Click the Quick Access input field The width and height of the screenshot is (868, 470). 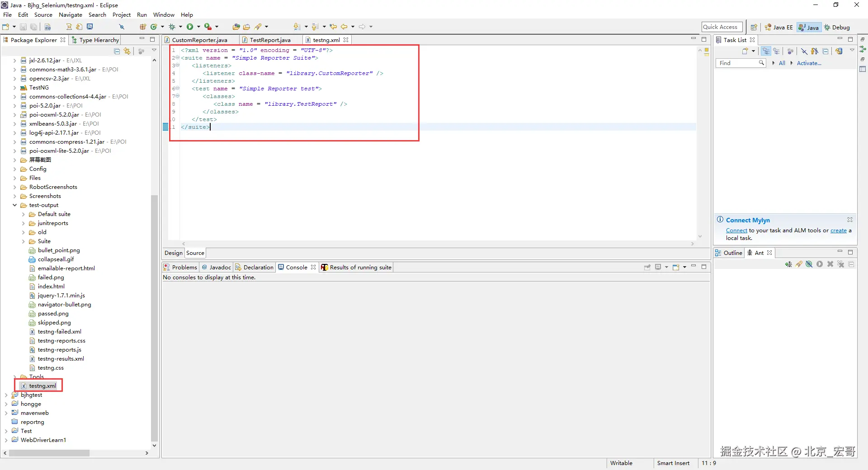[722, 27]
